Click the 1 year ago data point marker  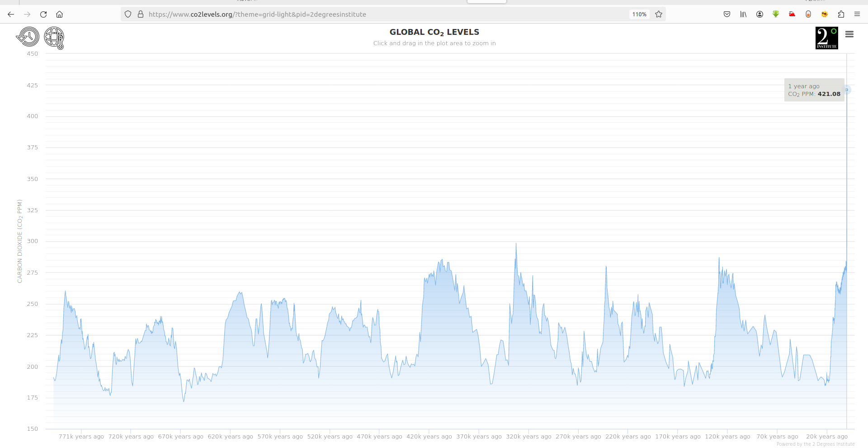[x=847, y=90]
